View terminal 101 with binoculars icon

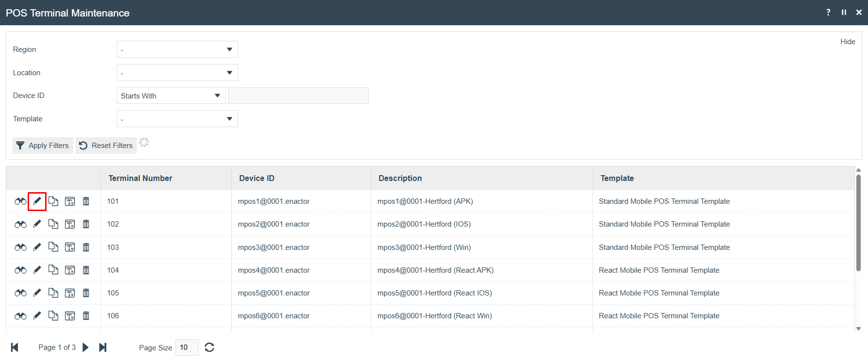[20, 201]
